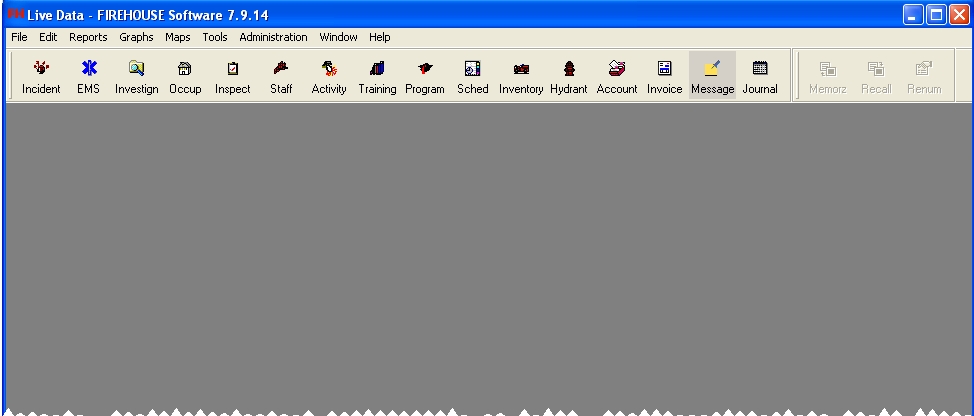This screenshot has height=416, width=974.
Task: Select the Inspect toolbar icon
Action: click(x=233, y=76)
